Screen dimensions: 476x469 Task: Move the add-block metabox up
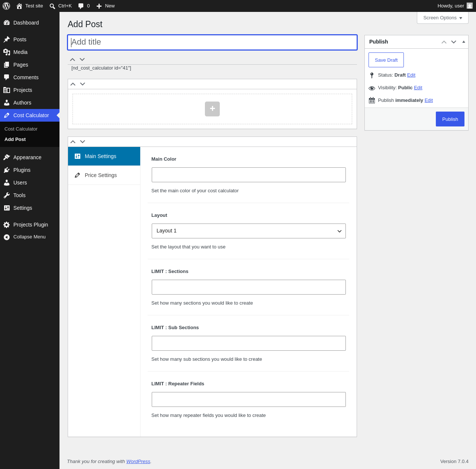coord(73,84)
